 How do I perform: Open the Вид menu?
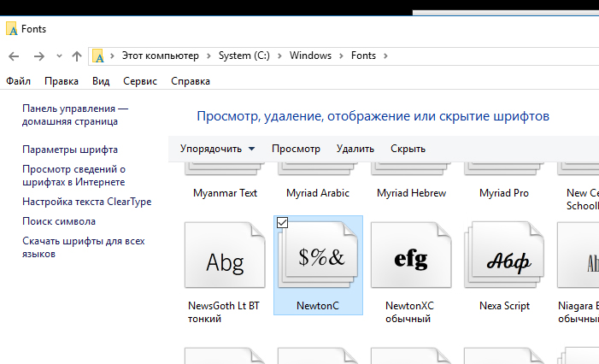pos(101,81)
